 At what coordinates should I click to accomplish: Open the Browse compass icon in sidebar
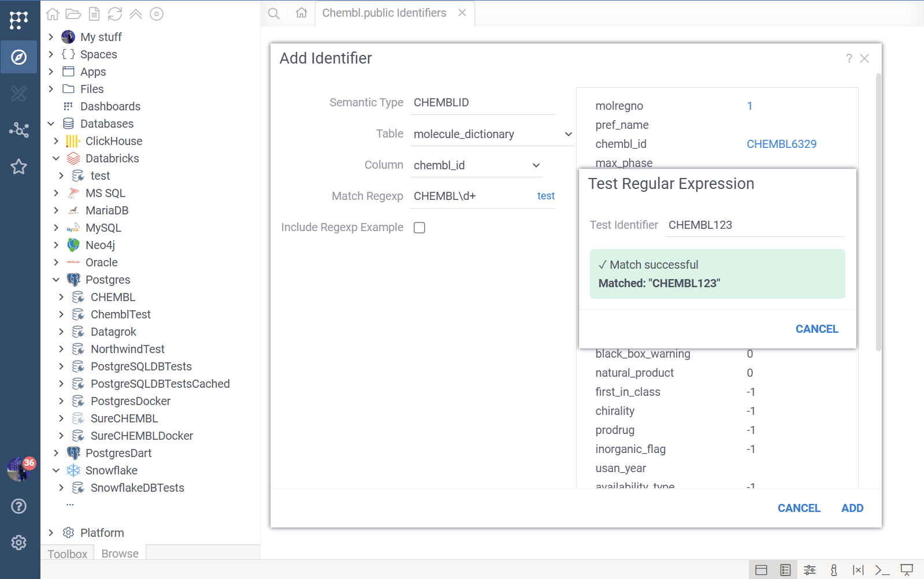(x=19, y=57)
